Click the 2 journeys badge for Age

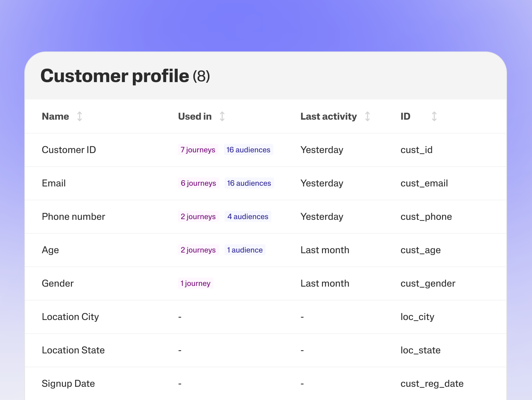coord(198,250)
